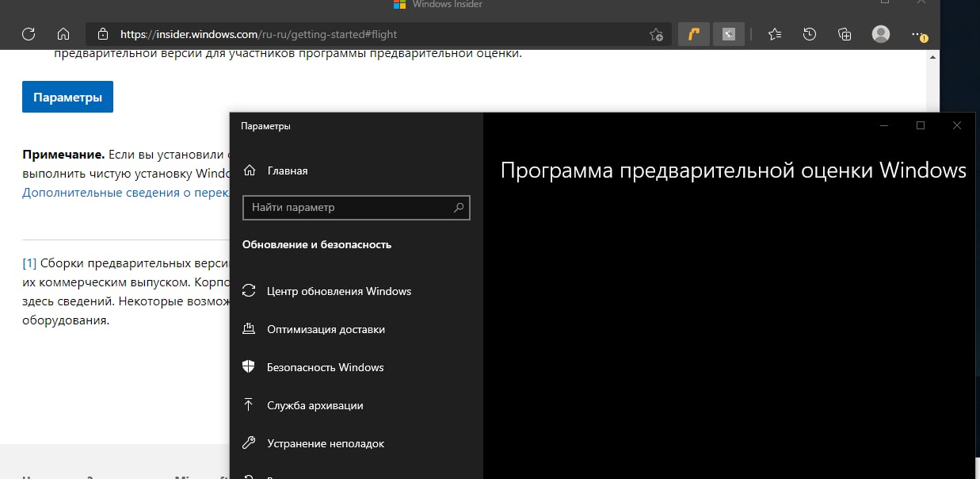Maximize the Параметры window
Screen dimensions: 980x479
point(921,125)
